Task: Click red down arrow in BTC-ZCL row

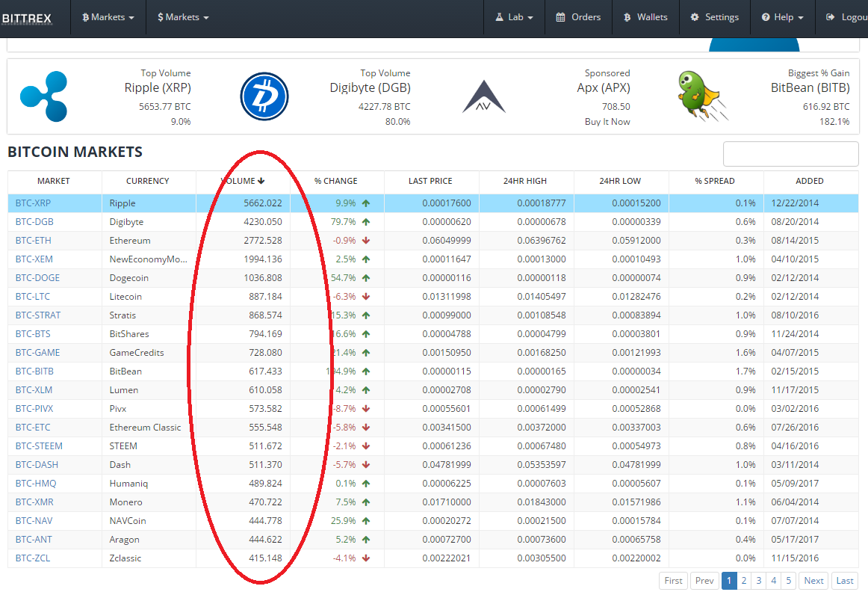Action: tap(366, 558)
